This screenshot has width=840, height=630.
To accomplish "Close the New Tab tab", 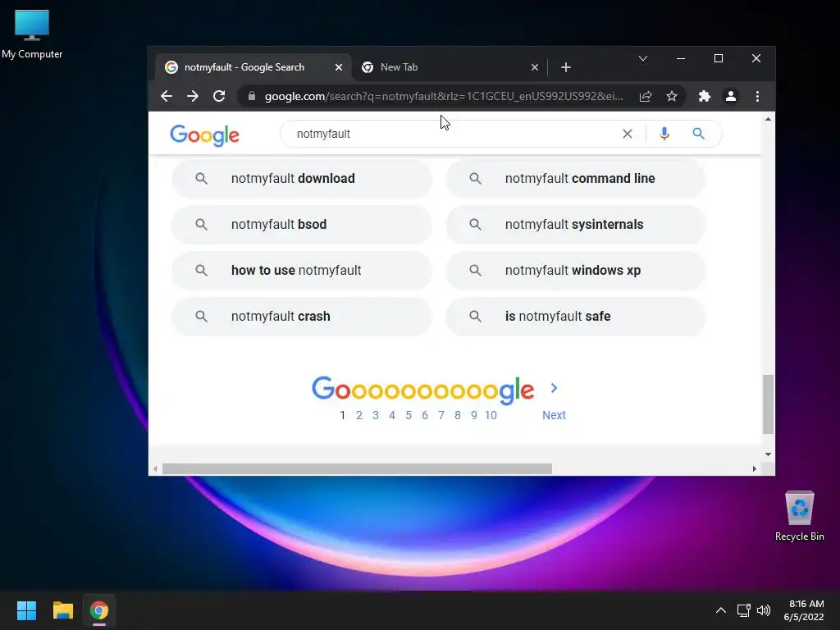I will click(x=535, y=67).
